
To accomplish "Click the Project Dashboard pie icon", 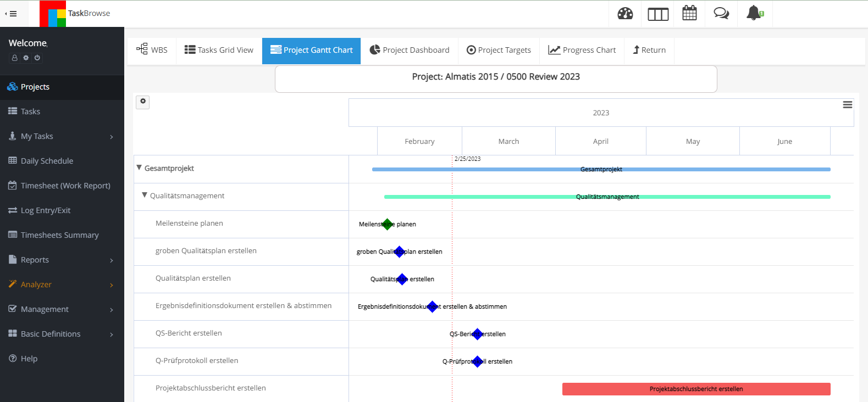I will click(375, 49).
